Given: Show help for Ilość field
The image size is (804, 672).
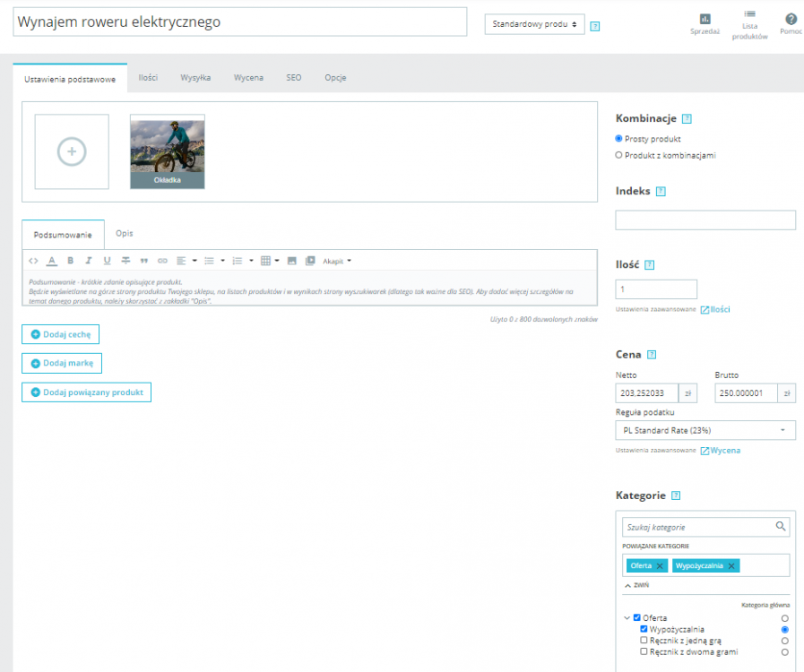Looking at the screenshot, I should (x=650, y=265).
